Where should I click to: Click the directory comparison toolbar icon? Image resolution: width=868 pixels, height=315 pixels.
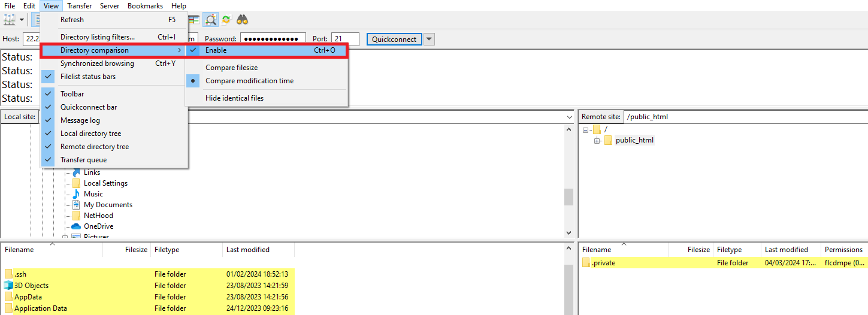coord(211,20)
